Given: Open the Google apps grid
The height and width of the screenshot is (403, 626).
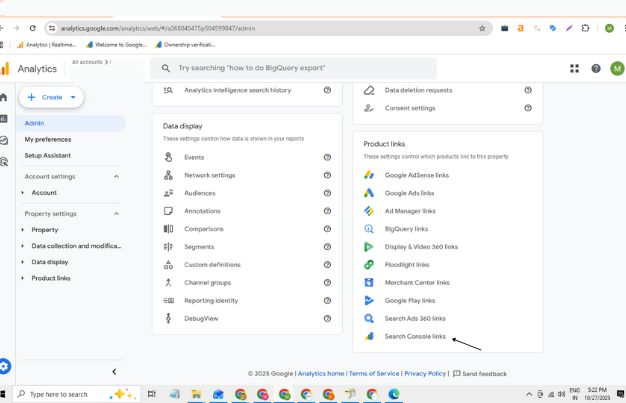Looking at the screenshot, I should tap(574, 69).
